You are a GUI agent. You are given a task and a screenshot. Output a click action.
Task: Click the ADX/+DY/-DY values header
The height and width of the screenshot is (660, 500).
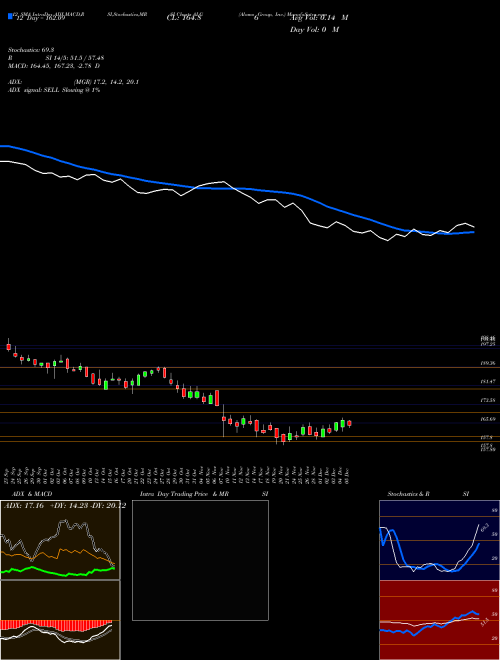pos(65,505)
